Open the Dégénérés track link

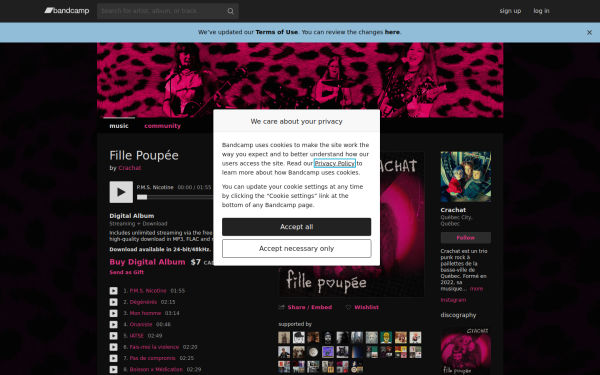[143, 302]
